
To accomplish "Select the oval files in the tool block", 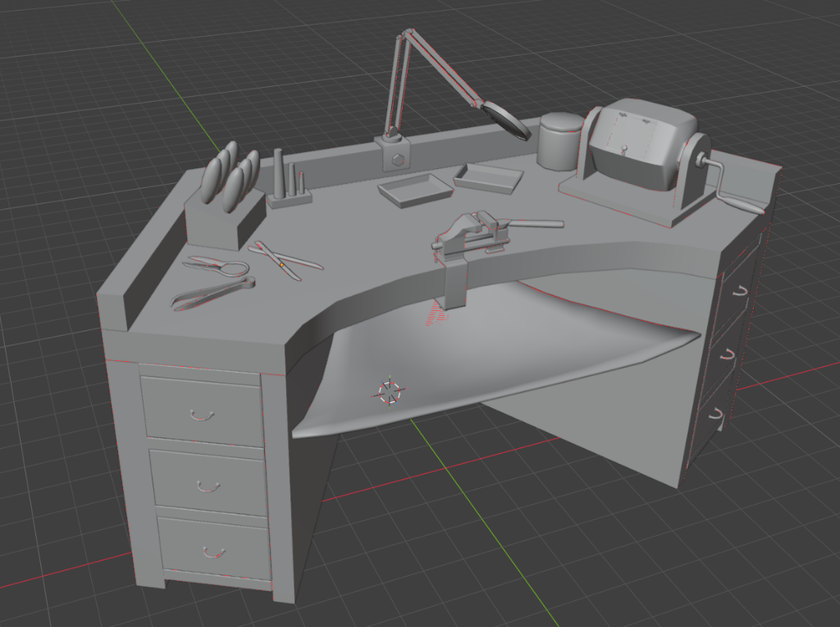I will click(x=230, y=173).
